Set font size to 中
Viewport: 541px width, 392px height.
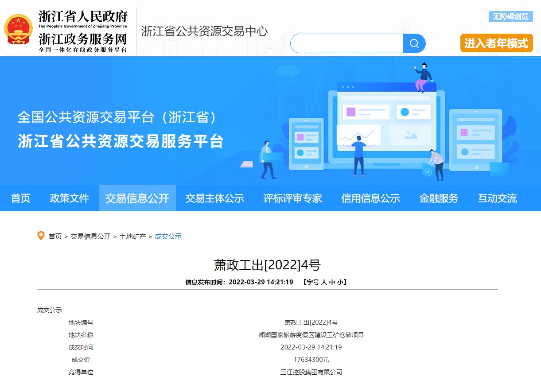pos(332,282)
